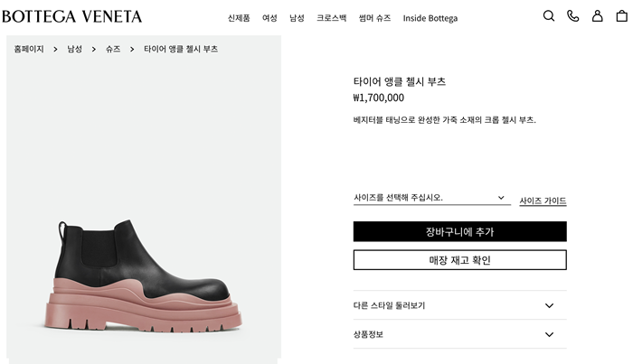Open the 크로스백 menu
Image resolution: width=633 pixels, height=364 pixels.
331,18
